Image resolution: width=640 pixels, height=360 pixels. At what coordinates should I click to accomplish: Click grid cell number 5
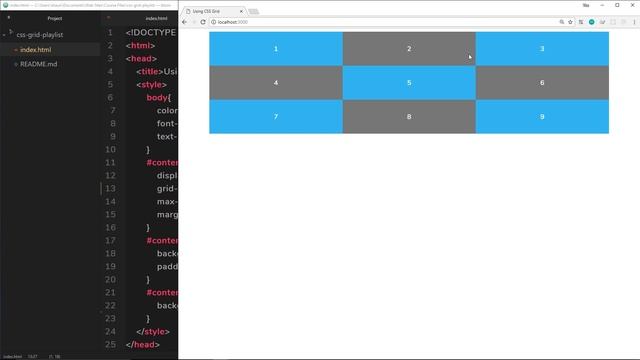[409, 82]
